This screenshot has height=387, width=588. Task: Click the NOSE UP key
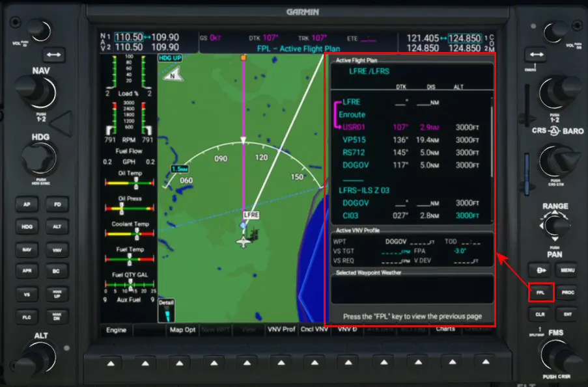point(57,295)
